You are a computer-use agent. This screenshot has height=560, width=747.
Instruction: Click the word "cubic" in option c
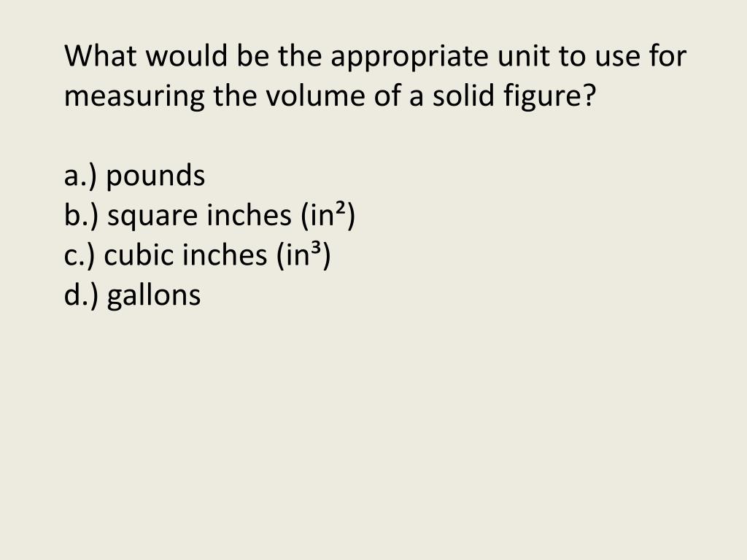(139, 254)
